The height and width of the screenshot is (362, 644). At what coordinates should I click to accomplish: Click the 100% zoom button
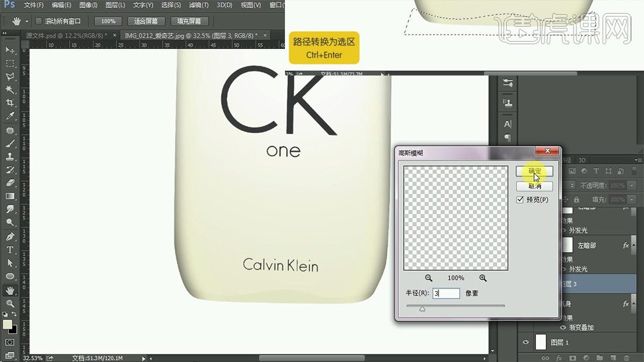[x=108, y=21]
